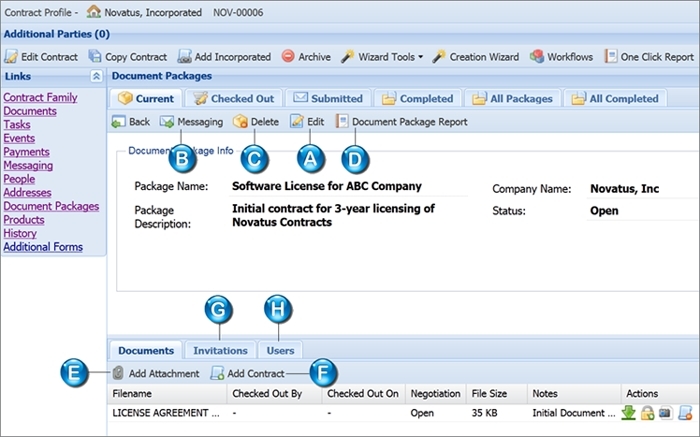Select the lower Documents tab above Add Attachment
Image resolution: width=700 pixels, height=437 pixels.
click(x=146, y=350)
